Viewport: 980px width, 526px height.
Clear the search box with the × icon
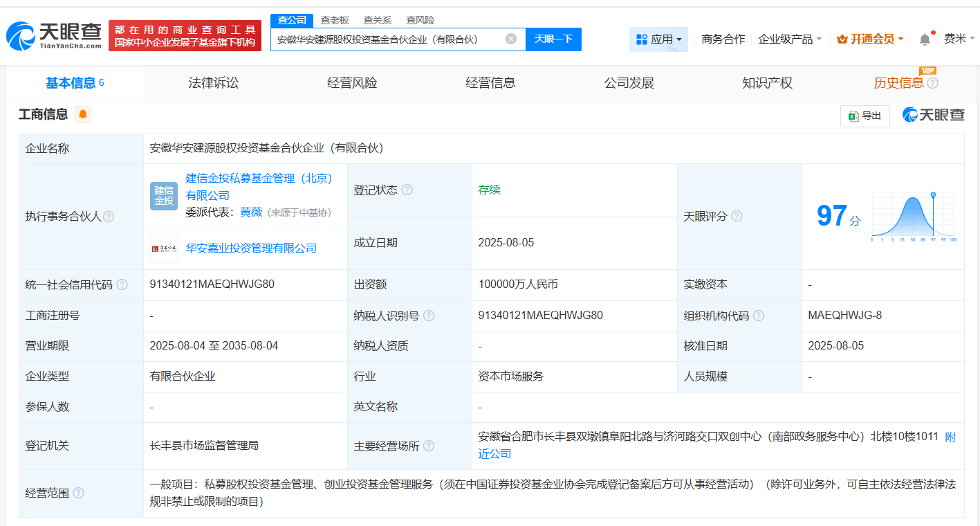[512, 39]
